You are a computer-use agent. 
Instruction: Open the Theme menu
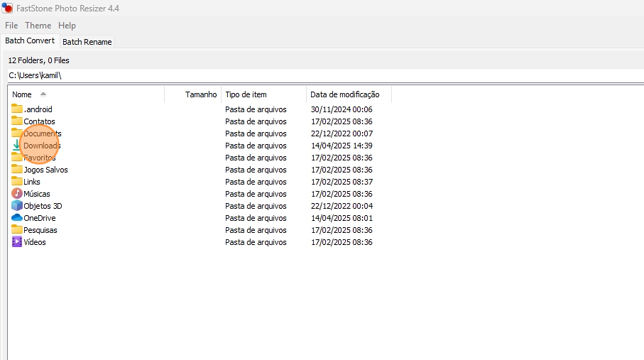point(38,26)
